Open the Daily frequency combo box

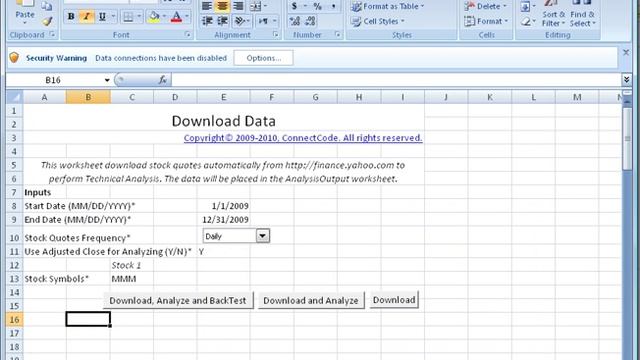pyautogui.click(x=262, y=236)
